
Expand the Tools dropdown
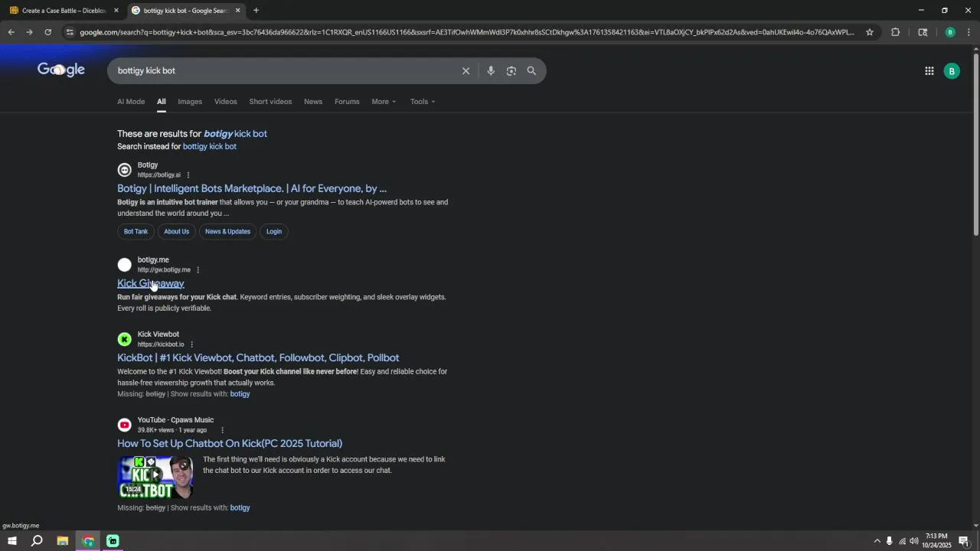pyautogui.click(x=423, y=102)
